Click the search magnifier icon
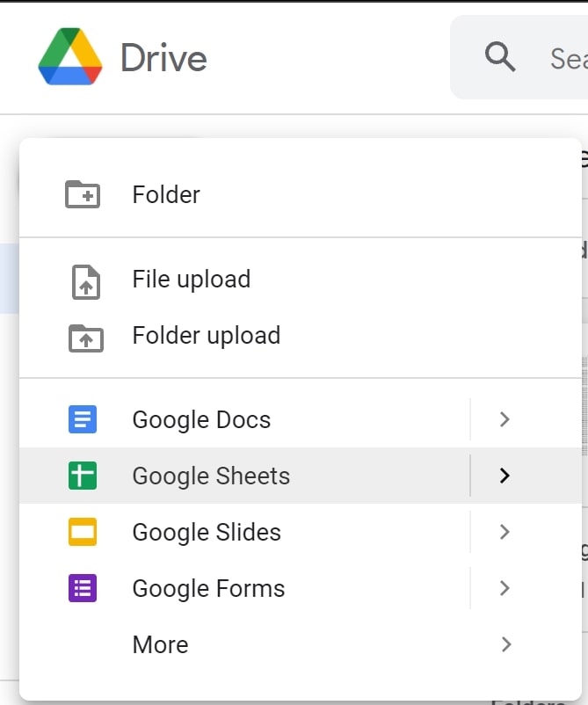Image resolution: width=588 pixels, height=705 pixels. pyautogui.click(x=500, y=57)
